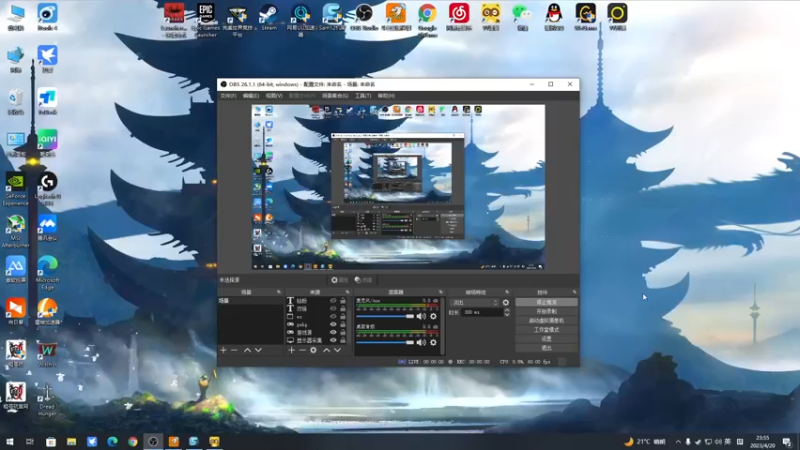Open the 淡出 transition dropdown
The image size is (800, 450).
pyautogui.click(x=474, y=303)
